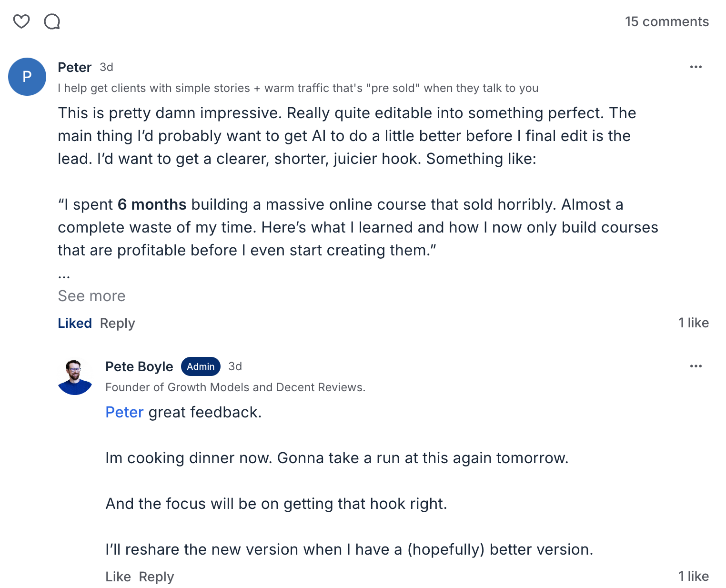Image resolution: width=726 pixels, height=588 pixels.
Task: Click the blue Peter mention link
Action: 124,412
